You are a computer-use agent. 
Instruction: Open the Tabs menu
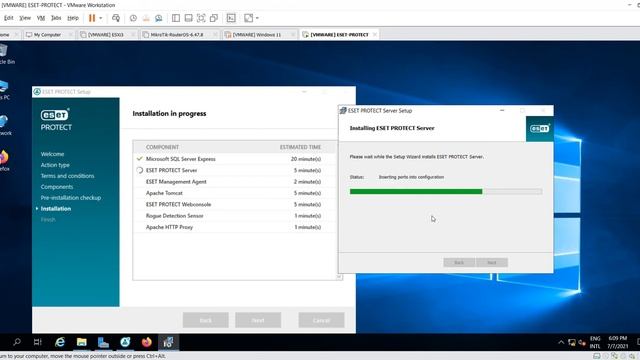56,18
